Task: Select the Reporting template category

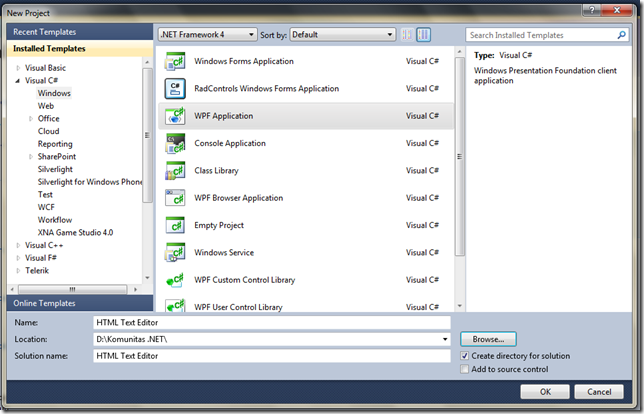Action: pyautogui.click(x=55, y=144)
